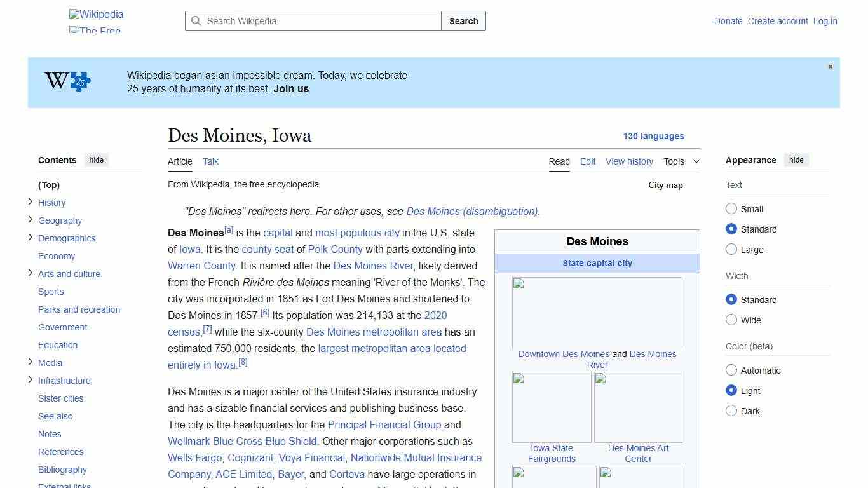
Task: Click the Join us banner link
Action: pyautogui.click(x=290, y=88)
